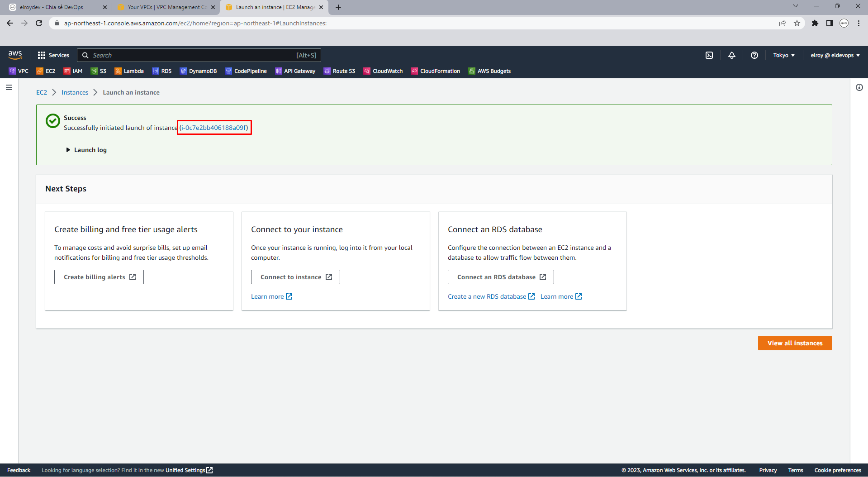The image size is (868, 477).
Task: Open instance i-0c7e2bb406188a09f link
Action: [x=214, y=128]
